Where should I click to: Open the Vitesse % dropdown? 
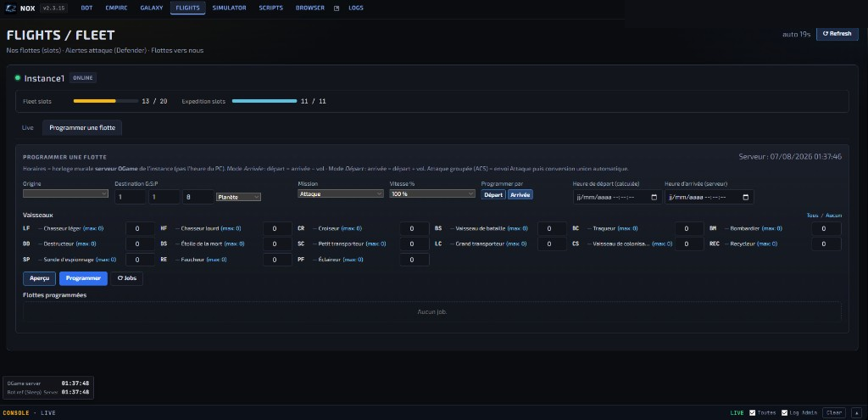click(432, 194)
